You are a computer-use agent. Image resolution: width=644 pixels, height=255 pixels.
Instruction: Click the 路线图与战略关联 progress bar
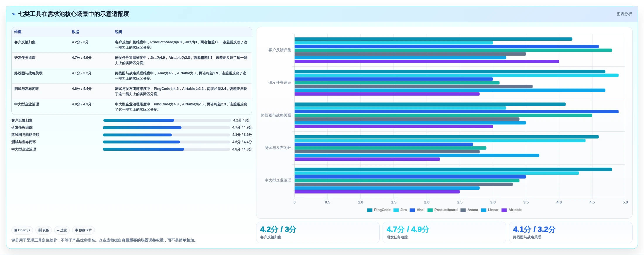coord(166,135)
